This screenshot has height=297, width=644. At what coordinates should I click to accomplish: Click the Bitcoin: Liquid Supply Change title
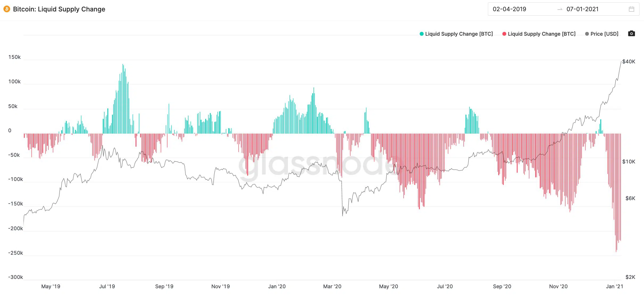(x=59, y=9)
